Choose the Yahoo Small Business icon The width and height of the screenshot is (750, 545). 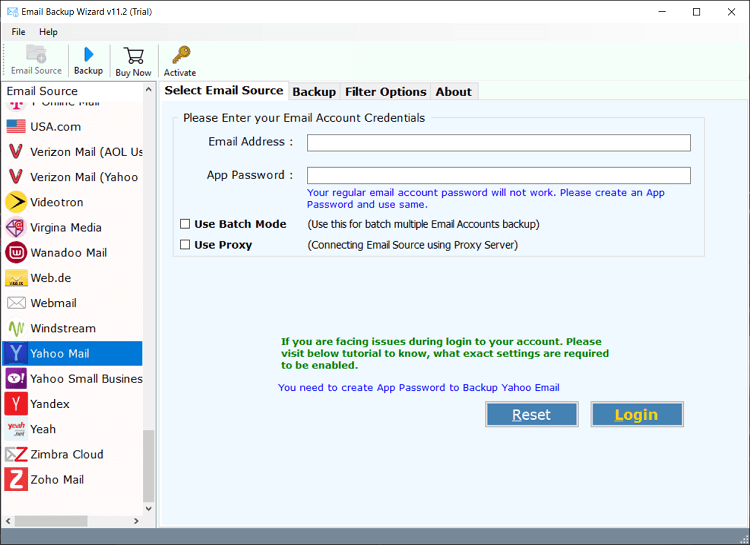tap(16, 378)
